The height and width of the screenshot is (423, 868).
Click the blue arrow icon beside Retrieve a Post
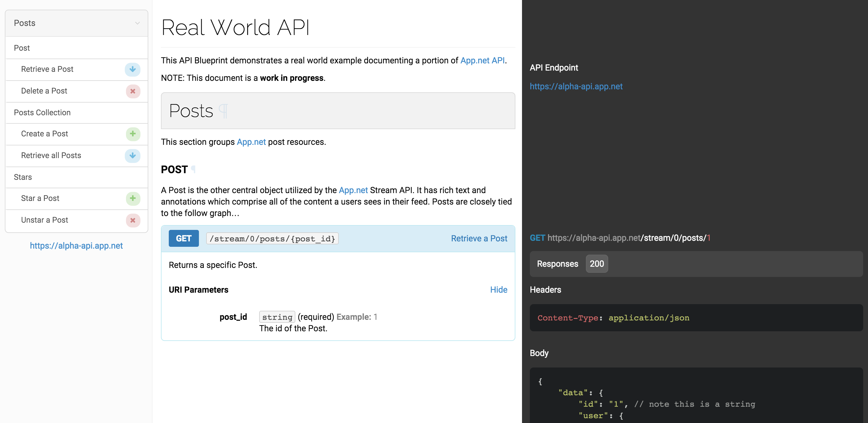pyautogui.click(x=133, y=69)
